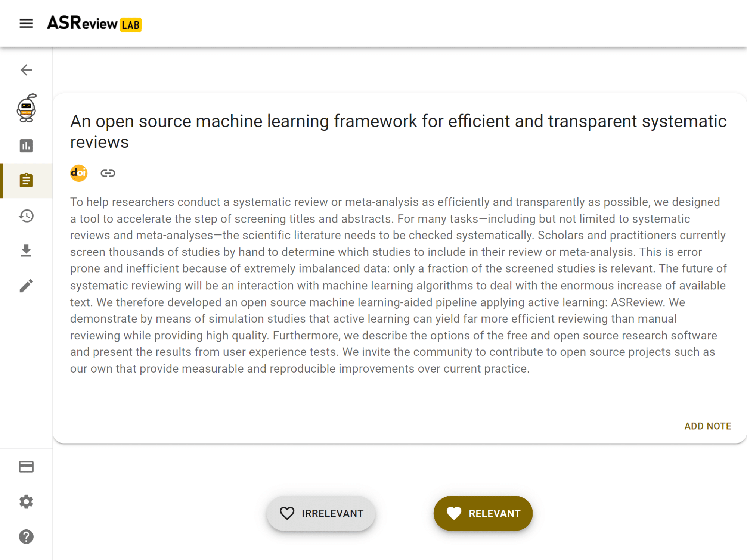Click the payment card icon
Screen dimensions: 747x560
pos(26,467)
